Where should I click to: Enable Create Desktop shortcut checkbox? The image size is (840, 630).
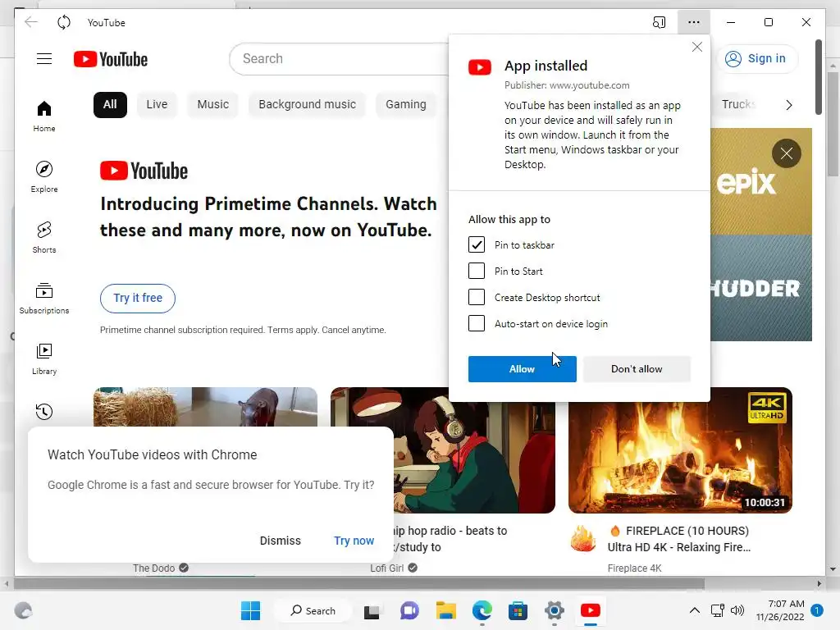point(477,297)
